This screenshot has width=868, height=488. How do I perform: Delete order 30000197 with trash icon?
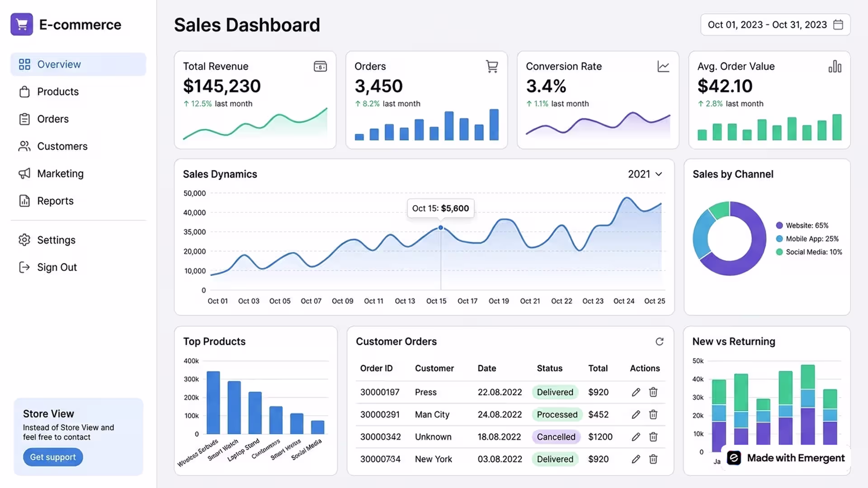pos(653,392)
